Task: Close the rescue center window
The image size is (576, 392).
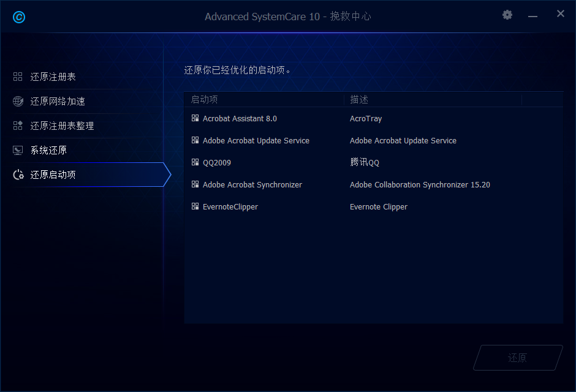Action: pos(560,13)
